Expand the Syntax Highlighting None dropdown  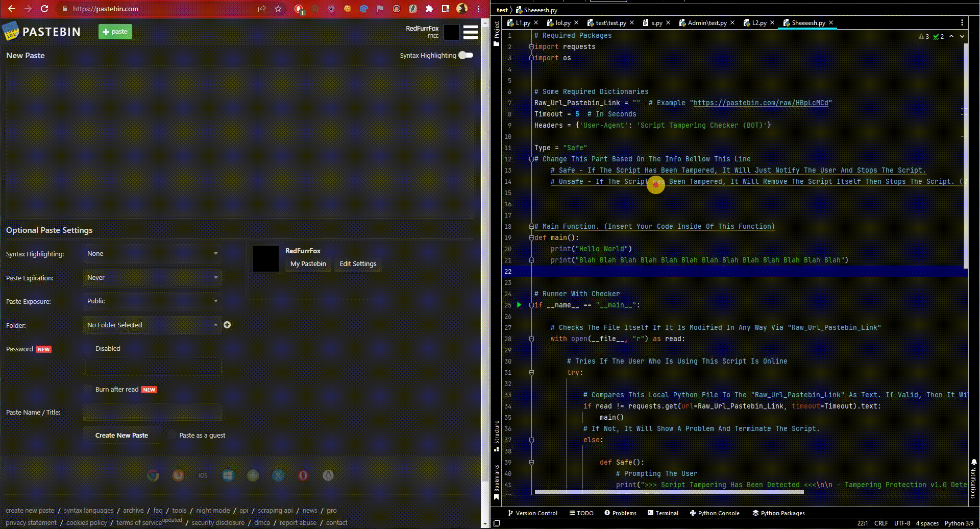click(x=152, y=254)
